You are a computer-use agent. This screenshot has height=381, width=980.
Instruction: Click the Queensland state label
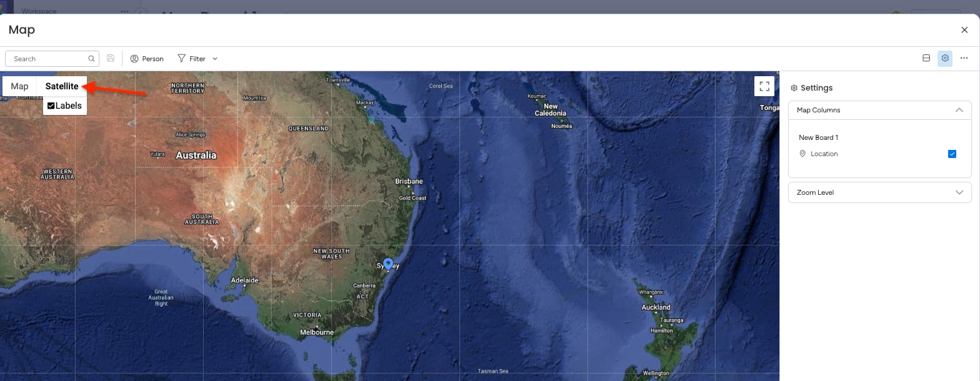pos(308,129)
